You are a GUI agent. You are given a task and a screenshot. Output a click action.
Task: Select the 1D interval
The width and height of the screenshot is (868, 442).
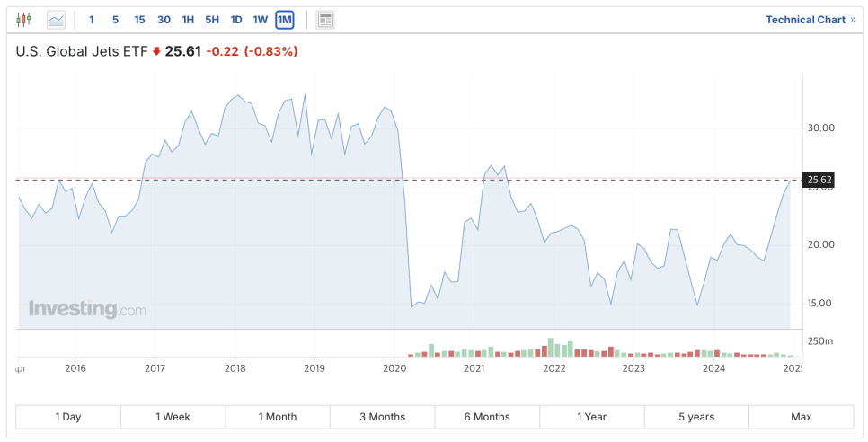(236, 20)
